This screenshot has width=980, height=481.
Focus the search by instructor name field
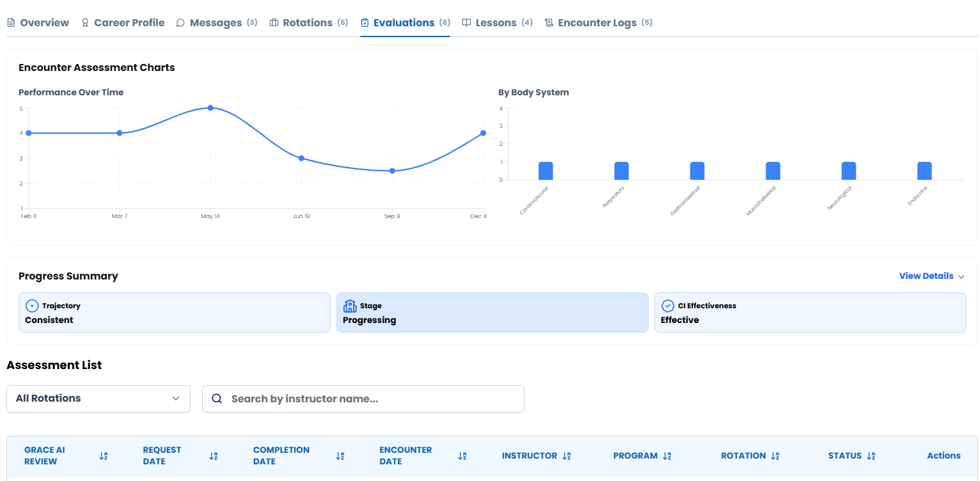pyautogui.click(x=363, y=398)
